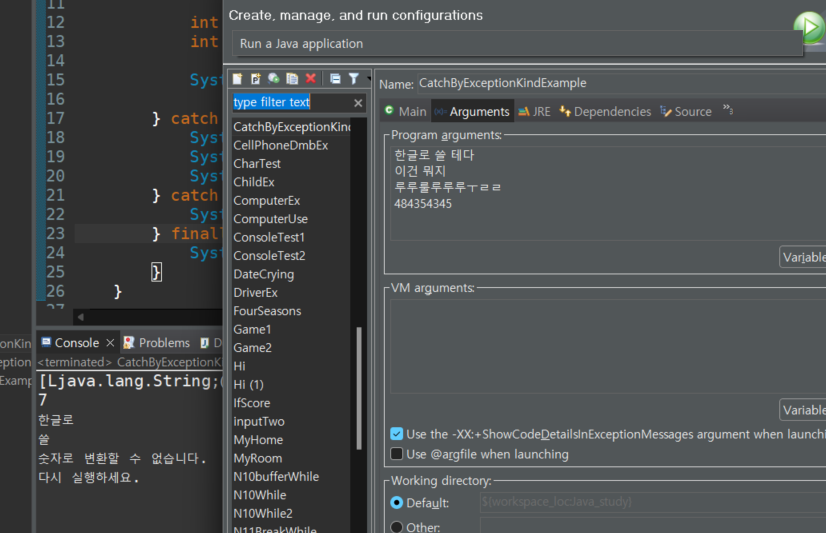The width and height of the screenshot is (826, 533).
Task: Close the Console view tab
Action: pos(110,343)
